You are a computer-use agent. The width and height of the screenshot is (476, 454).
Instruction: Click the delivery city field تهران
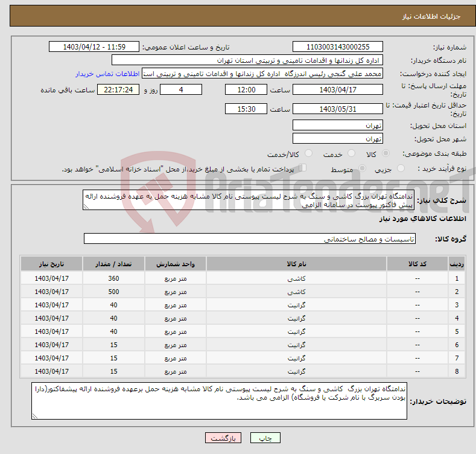click(x=338, y=139)
